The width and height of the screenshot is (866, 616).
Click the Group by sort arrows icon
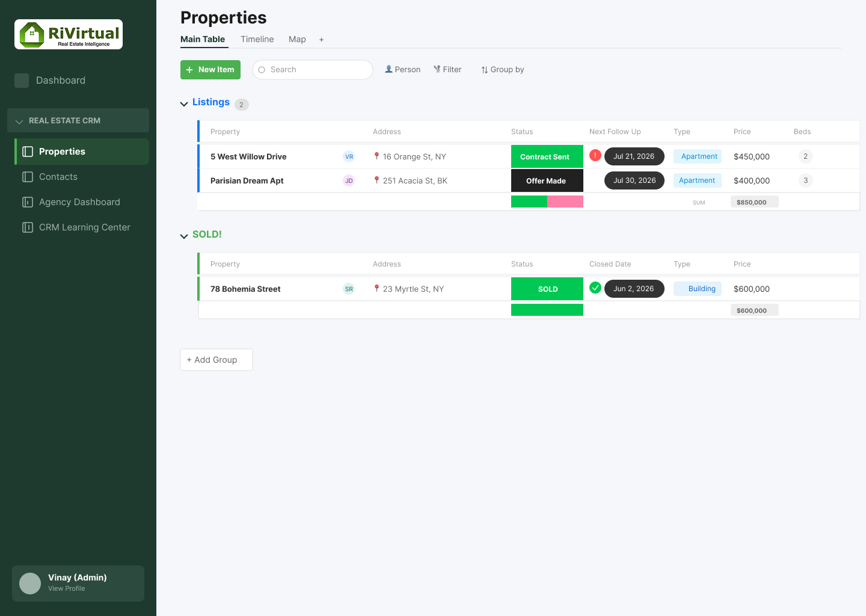(485, 70)
